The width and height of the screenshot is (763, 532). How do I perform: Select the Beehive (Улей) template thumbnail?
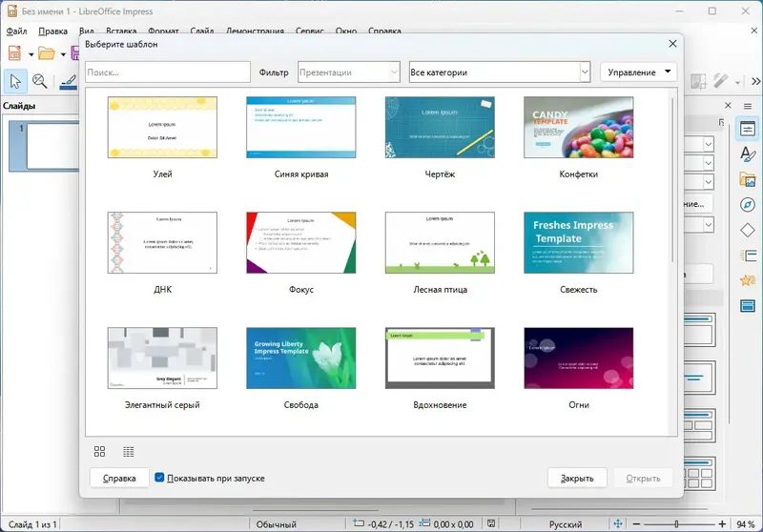pyautogui.click(x=162, y=127)
